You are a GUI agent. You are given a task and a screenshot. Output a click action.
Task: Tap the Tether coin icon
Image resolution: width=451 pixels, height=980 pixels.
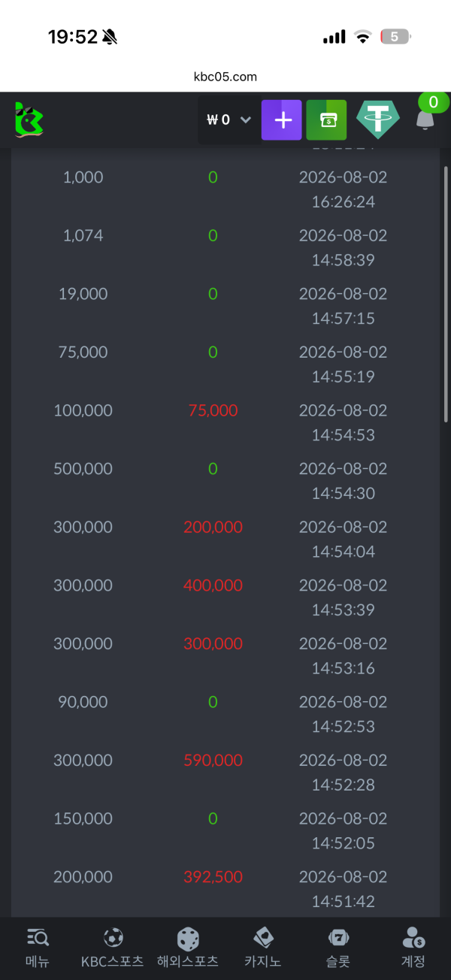pyautogui.click(x=377, y=120)
